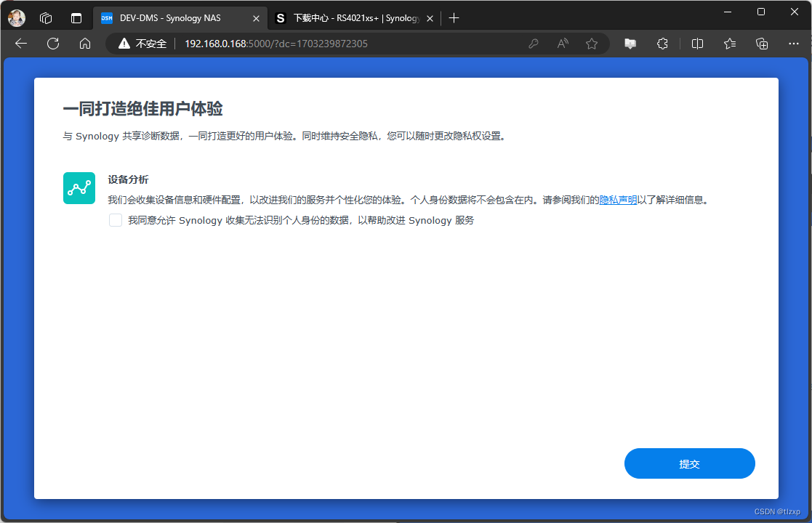Click the heading 一同打造绝佳用户体验
812x523 pixels.
[143, 109]
